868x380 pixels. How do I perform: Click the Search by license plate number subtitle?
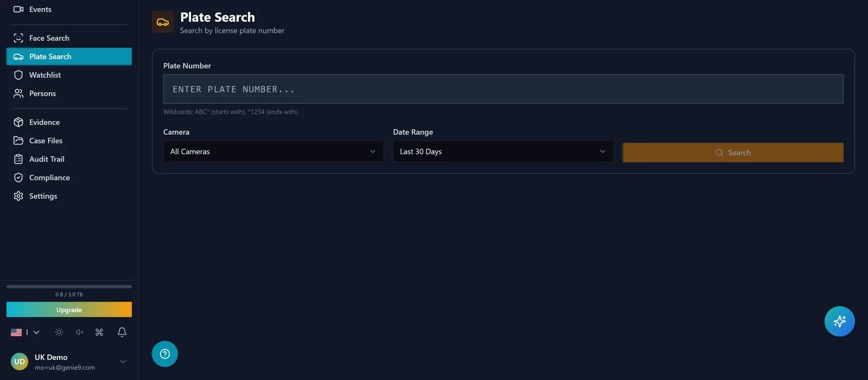click(x=232, y=30)
